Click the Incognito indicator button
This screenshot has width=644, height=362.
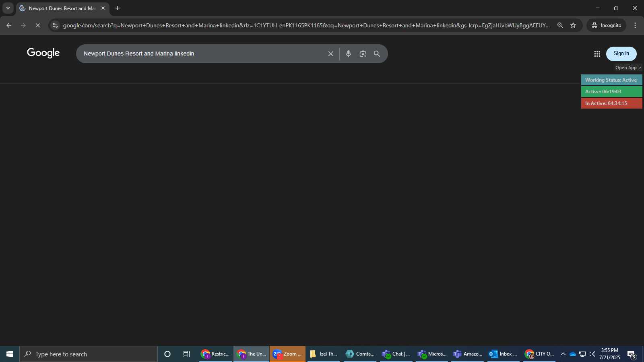coord(606,25)
